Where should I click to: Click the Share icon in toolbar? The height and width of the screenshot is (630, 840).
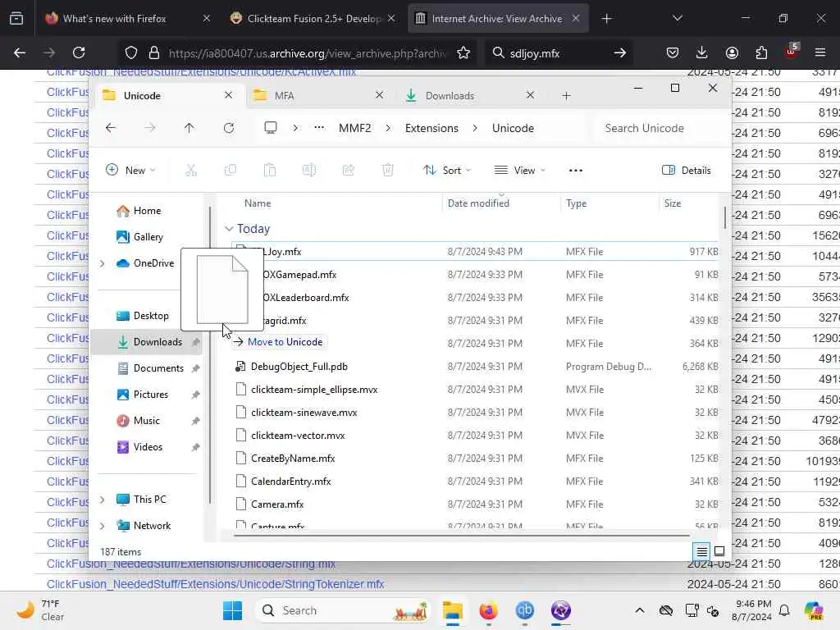click(x=348, y=171)
